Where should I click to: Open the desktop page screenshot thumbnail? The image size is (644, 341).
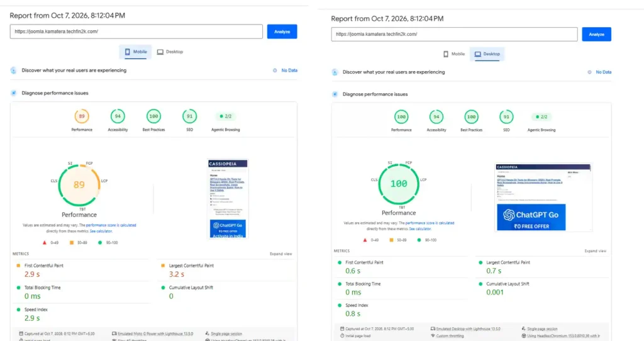(543, 197)
